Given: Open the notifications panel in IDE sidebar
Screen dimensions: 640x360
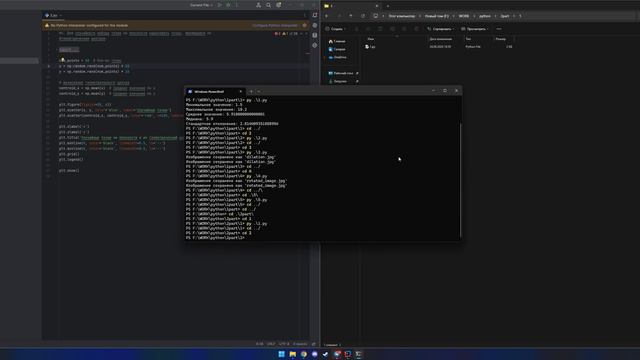Looking at the screenshot, I should click(315, 15).
